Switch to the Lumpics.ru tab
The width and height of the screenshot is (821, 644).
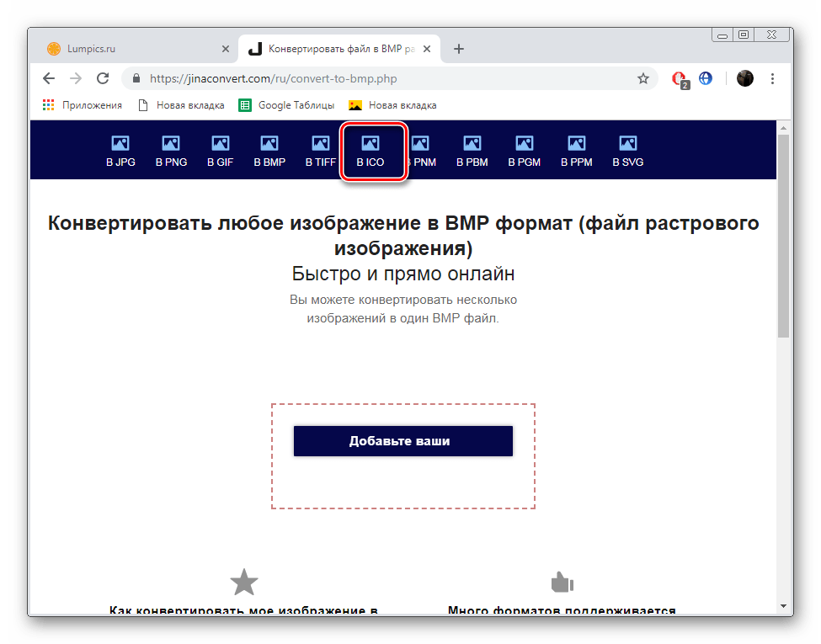pyautogui.click(x=138, y=49)
